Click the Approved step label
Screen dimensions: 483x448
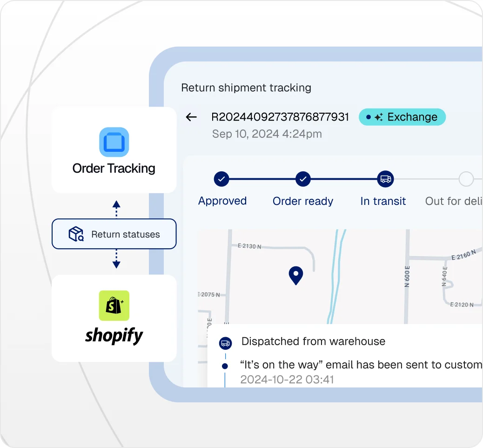click(x=222, y=201)
